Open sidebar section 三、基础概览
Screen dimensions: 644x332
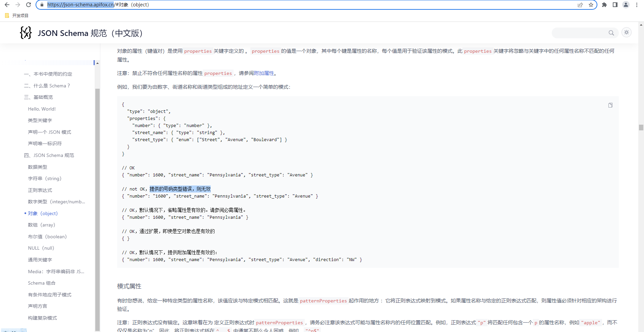point(38,97)
